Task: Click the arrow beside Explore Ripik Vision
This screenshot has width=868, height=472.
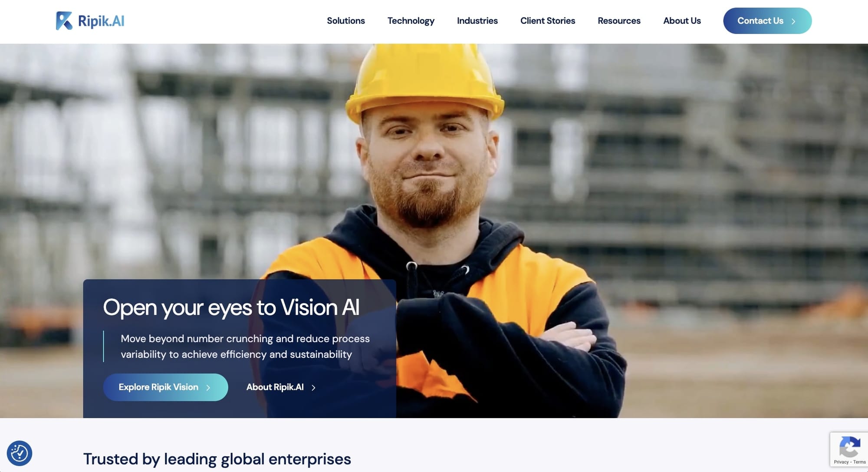Action: tap(208, 387)
